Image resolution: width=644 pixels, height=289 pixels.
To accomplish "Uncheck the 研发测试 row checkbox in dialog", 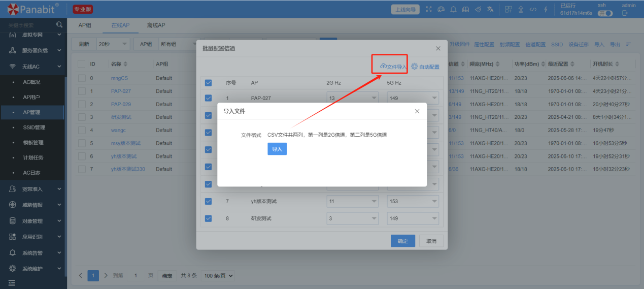I will pyautogui.click(x=208, y=218).
